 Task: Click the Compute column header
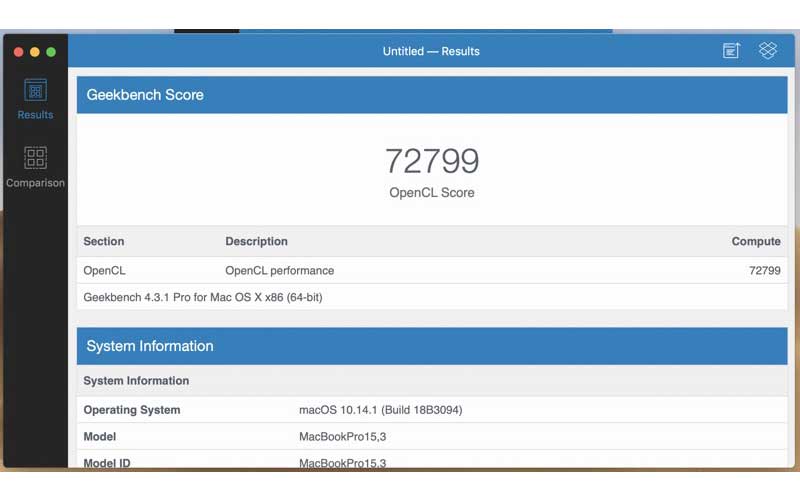[x=756, y=241]
